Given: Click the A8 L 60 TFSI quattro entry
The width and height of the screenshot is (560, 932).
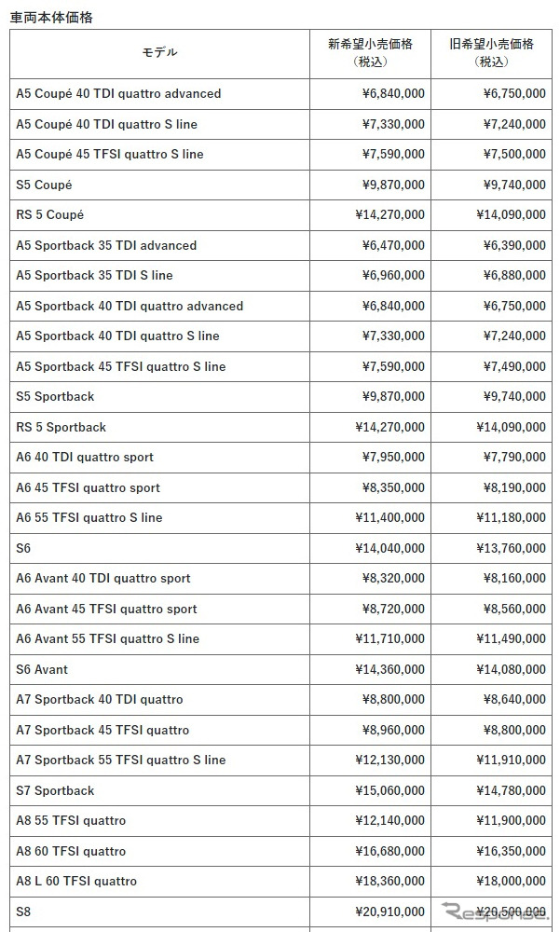Looking at the screenshot, I should (x=76, y=881).
